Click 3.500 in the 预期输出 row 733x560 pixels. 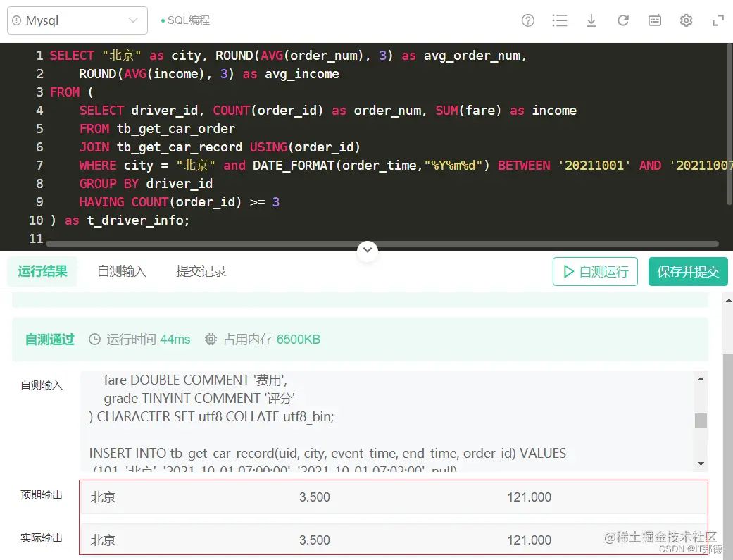[x=315, y=497]
